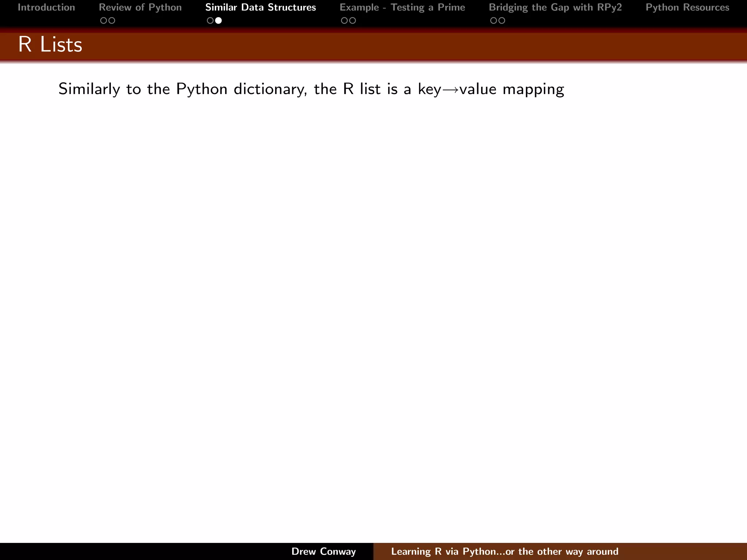Click the Drew Conway author footer

[324, 551]
